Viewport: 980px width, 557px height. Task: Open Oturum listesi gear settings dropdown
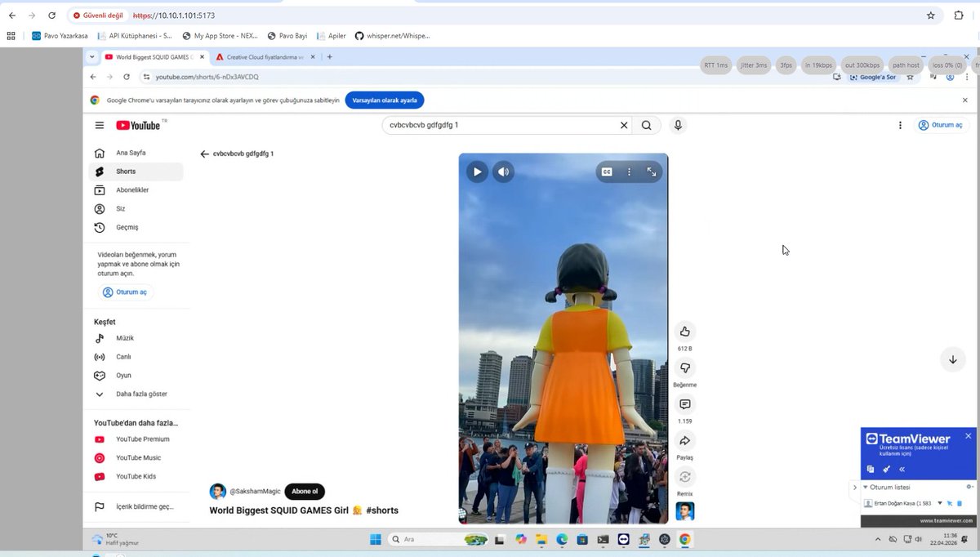point(969,487)
